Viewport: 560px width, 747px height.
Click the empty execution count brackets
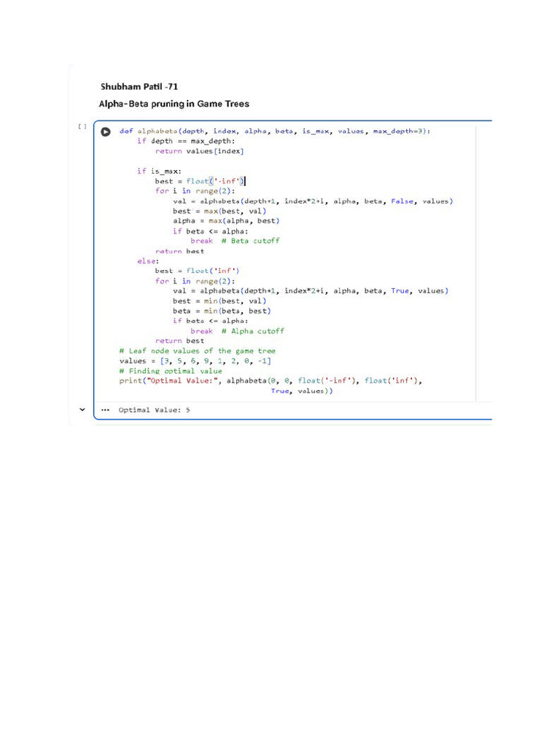pyautogui.click(x=82, y=126)
